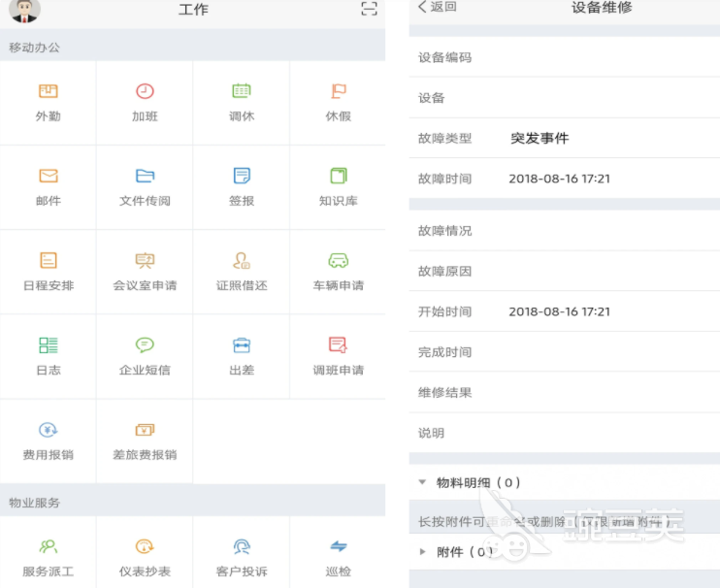Collapse the 物料明细 (0) section
Screen dimensions: 720x588
[x=422, y=482]
